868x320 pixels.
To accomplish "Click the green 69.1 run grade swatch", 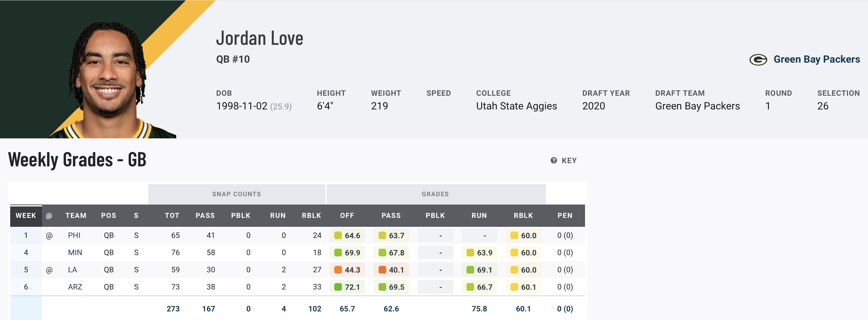I will [x=470, y=270].
